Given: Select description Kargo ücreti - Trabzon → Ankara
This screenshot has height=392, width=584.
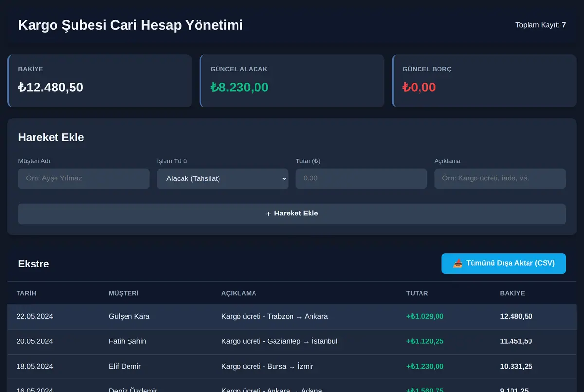Looking at the screenshot, I should 274,316.
